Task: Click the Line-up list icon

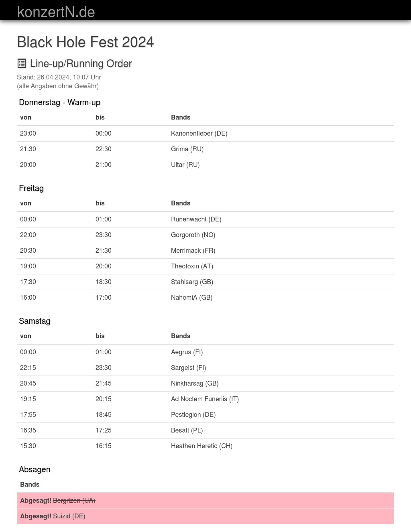Action: click(22, 63)
